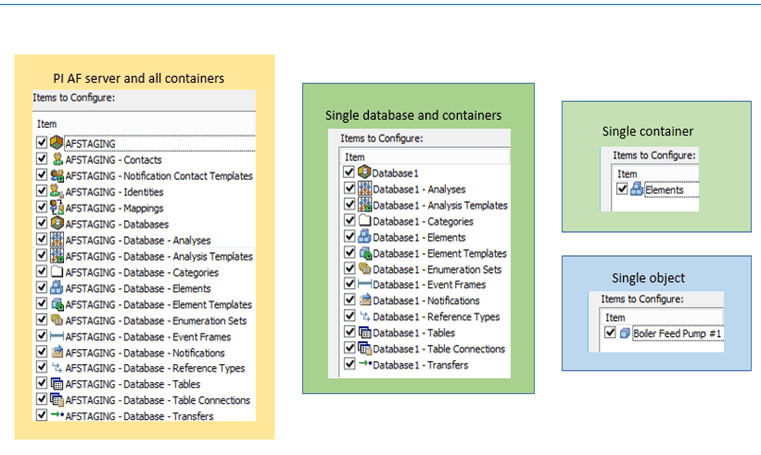Click Item header above Boiler Feed Pump

point(662,317)
